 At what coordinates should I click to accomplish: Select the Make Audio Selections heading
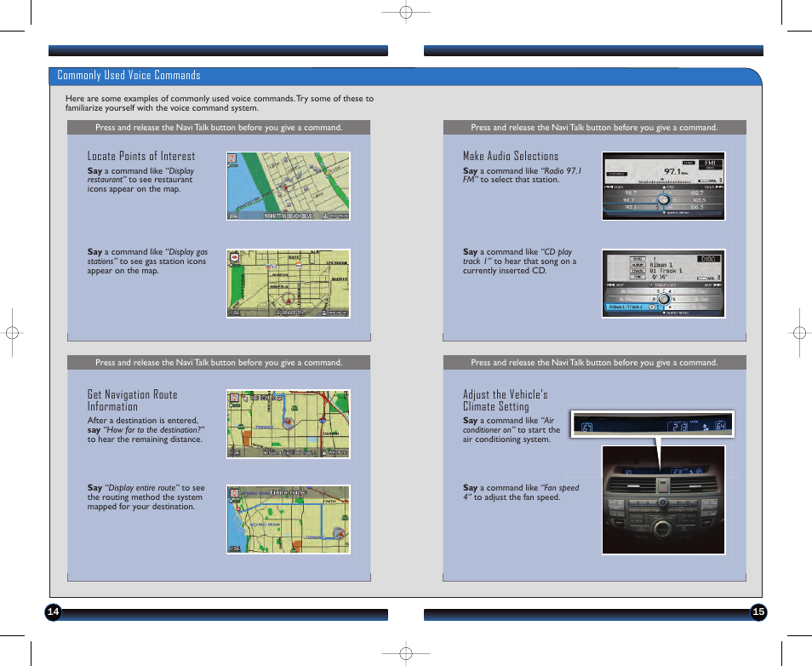[x=511, y=156]
